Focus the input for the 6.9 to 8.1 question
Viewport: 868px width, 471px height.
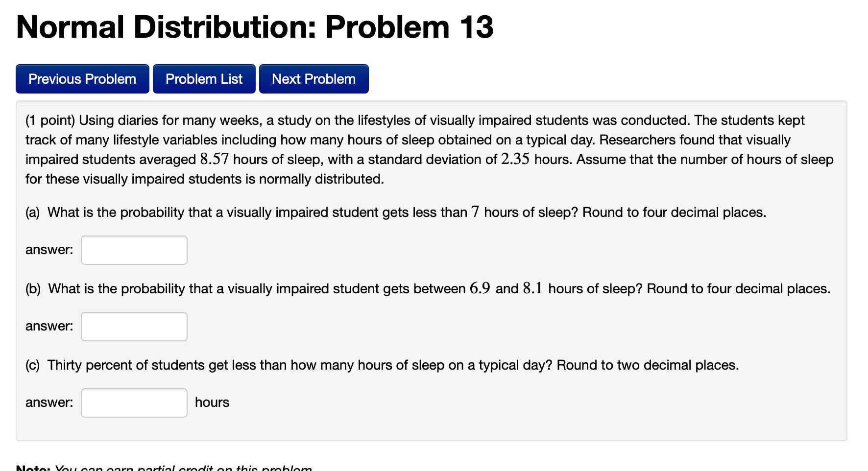point(134,326)
